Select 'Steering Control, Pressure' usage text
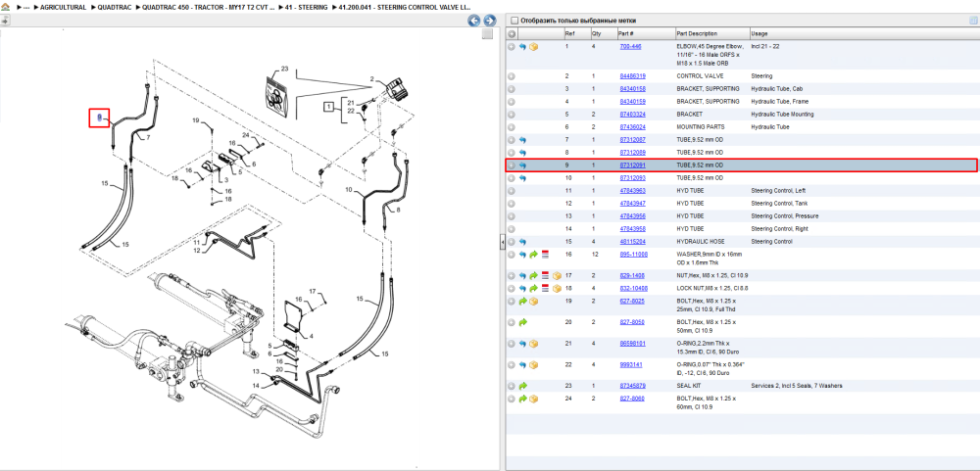The width and height of the screenshot is (980, 471). click(x=783, y=216)
